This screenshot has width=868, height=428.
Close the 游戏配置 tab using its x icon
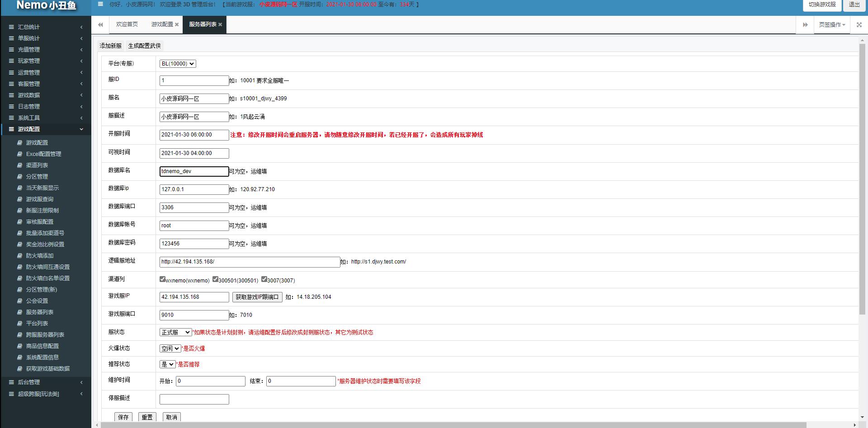click(x=177, y=25)
